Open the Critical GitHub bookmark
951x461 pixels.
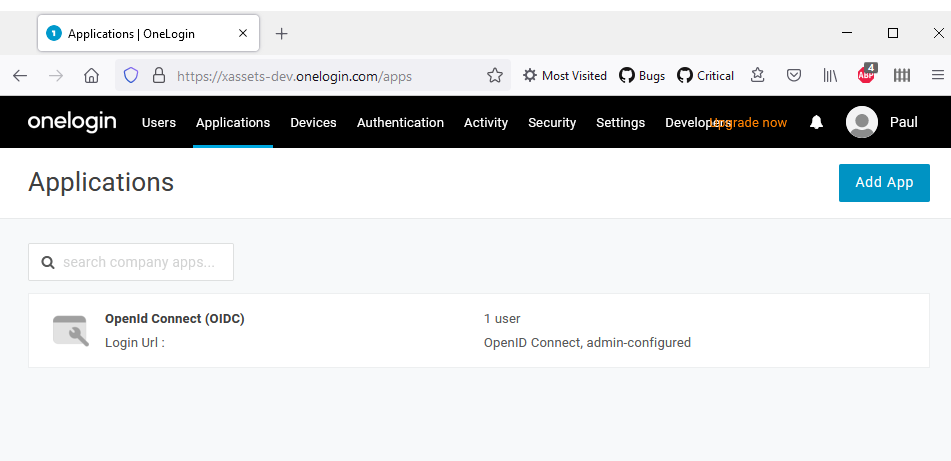705,76
